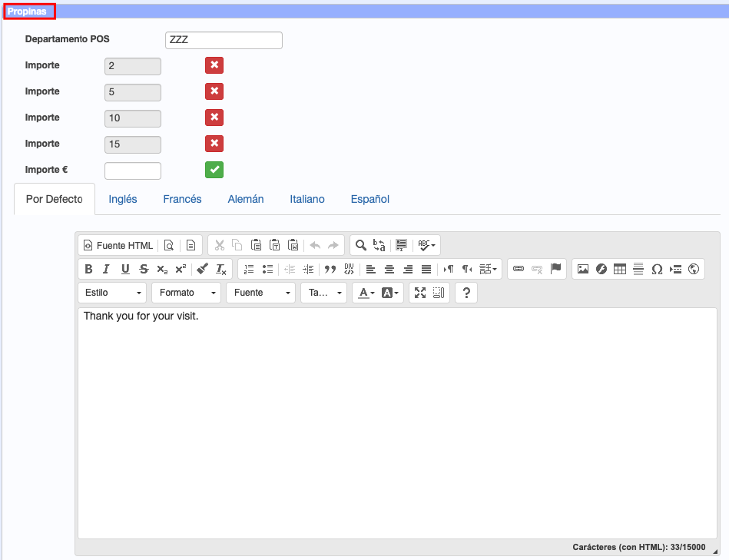This screenshot has width=729, height=560.
Task: Switch to the Inglés tab
Action: (x=123, y=200)
